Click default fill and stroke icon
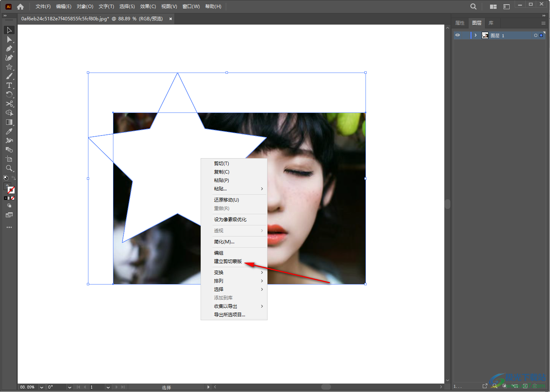The height and width of the screenshot is (392, 550). point(6,178)
